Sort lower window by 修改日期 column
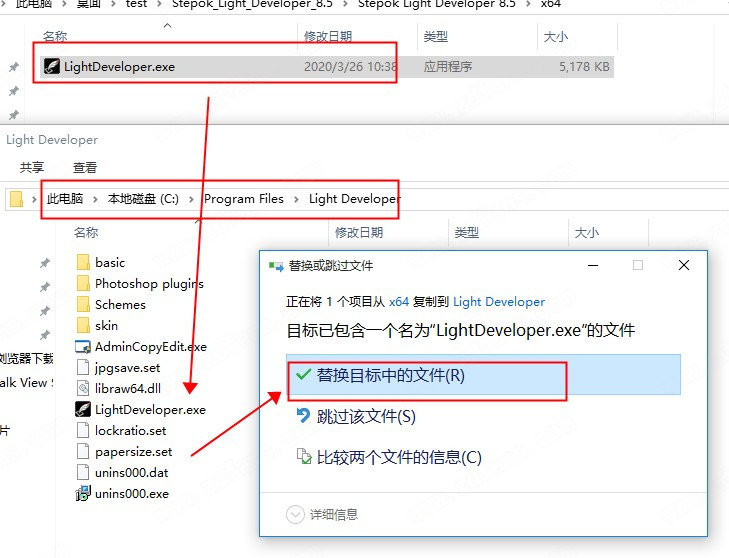 (x=359, y=232)
